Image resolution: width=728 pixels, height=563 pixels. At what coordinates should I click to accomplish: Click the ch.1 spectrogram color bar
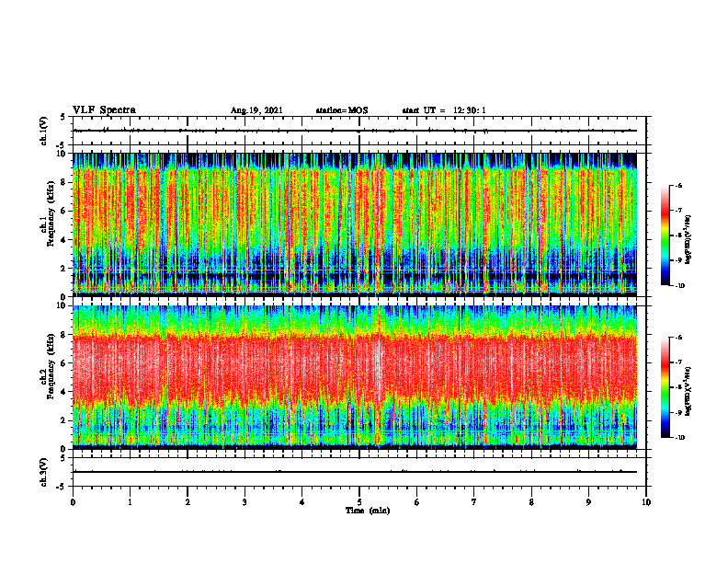click(x=665, y=236)
